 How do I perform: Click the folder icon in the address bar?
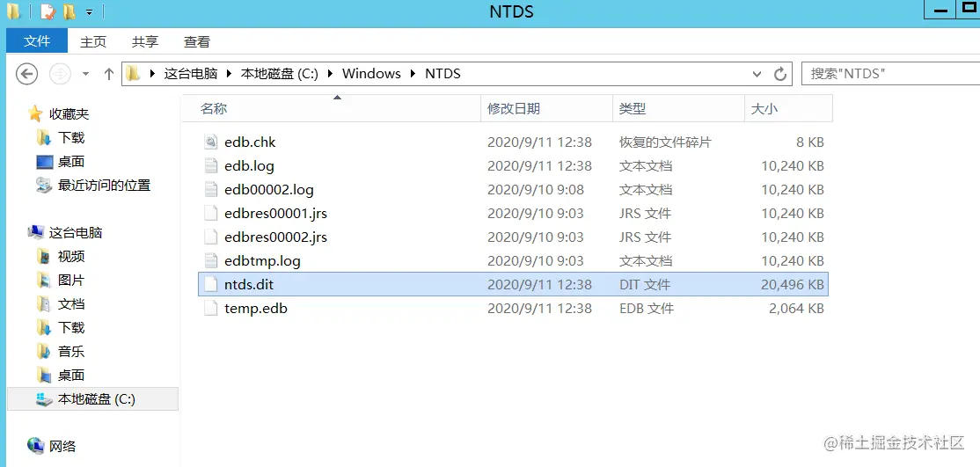click(x=133, y=74)
